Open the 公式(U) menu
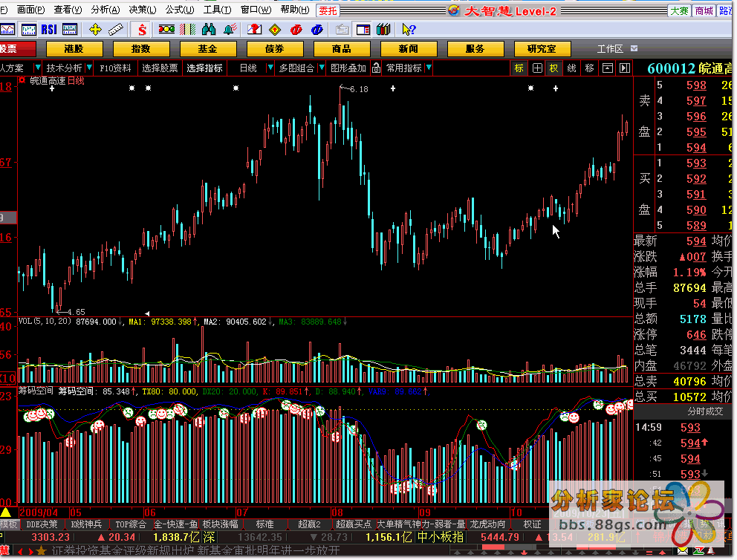The image size is (737, 560). tap(180, 10)
